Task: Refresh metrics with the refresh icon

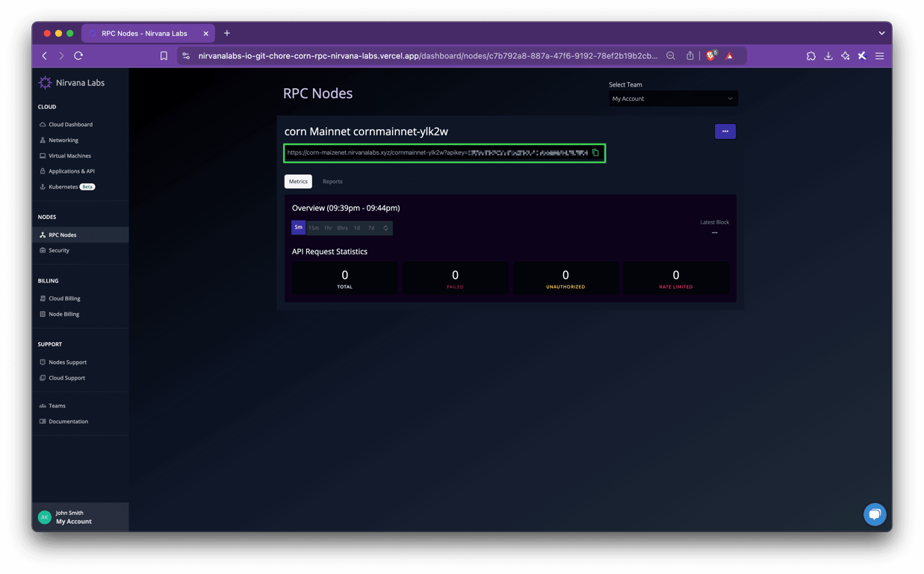Action: click(385, 228)
